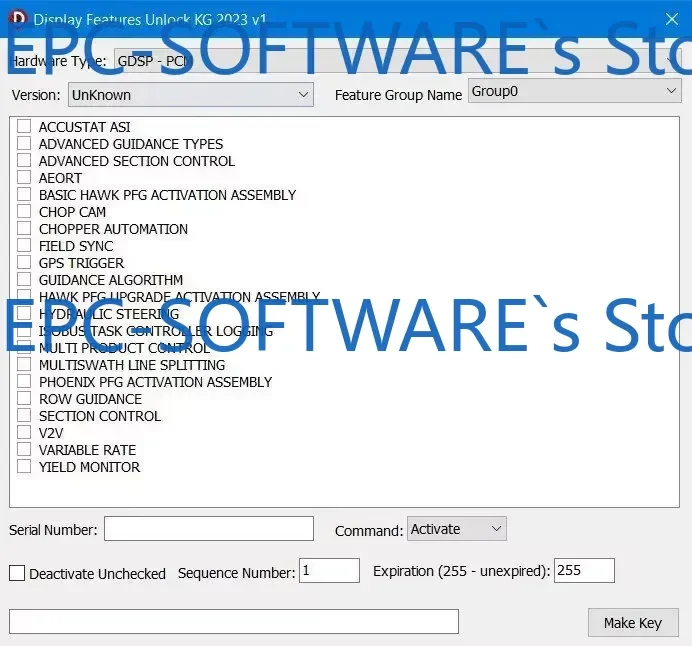Open the Version dropdown showing UnKnown
Image resolution: width=692 pixels, height=646 pixels.
coord(191,94)
